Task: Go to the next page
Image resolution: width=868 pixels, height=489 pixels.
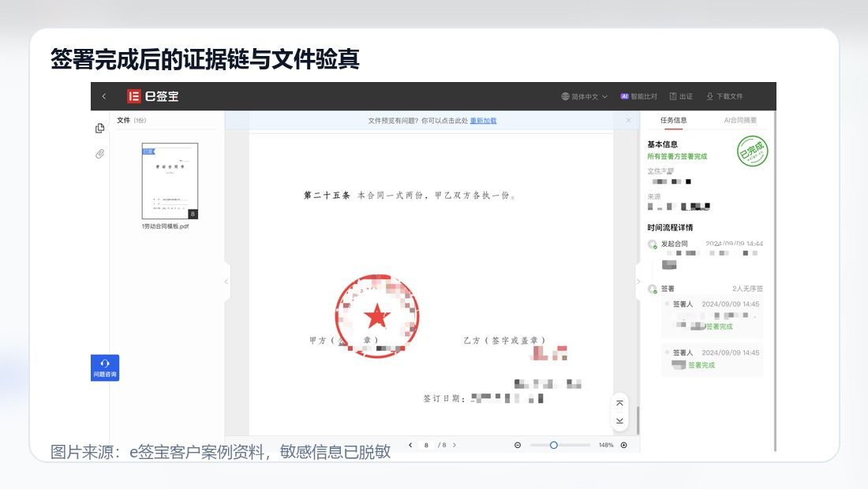Action: pyautogui.click(x=455, y=445)
